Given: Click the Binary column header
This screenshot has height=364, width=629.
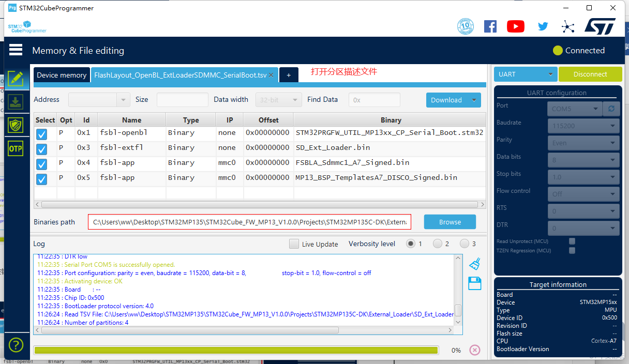Looking at the screenshot, I should point(391,120).
